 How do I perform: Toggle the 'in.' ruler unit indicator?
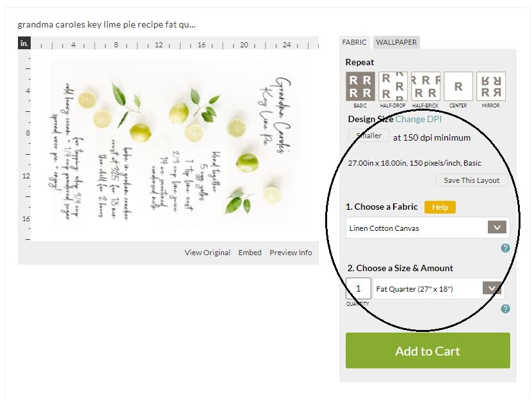pyautogui.click(x=24, y=43)
